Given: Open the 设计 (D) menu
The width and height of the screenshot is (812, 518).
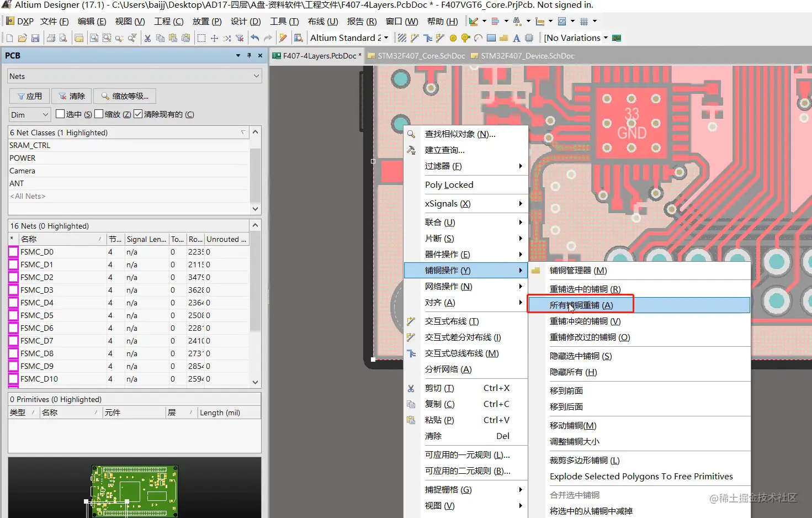Looking at the screenshot, I should coord(246,22).
